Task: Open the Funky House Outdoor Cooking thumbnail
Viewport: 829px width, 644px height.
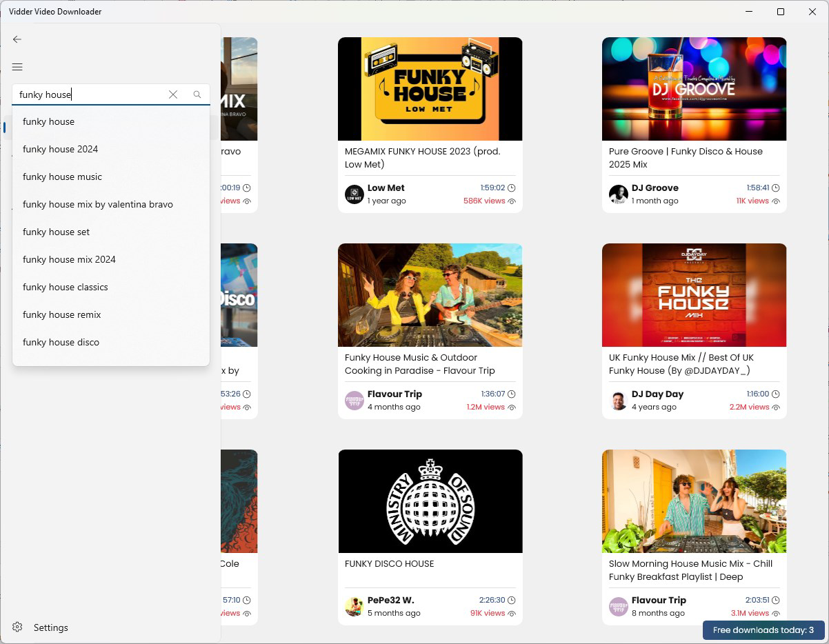Action: tap(430, 294)
